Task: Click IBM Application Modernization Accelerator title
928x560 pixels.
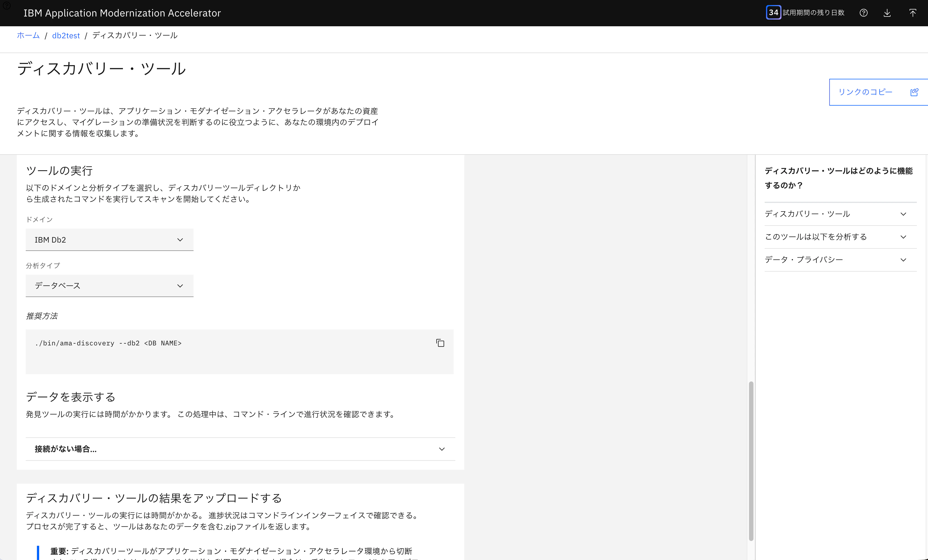Action: [x=122, y=13]
